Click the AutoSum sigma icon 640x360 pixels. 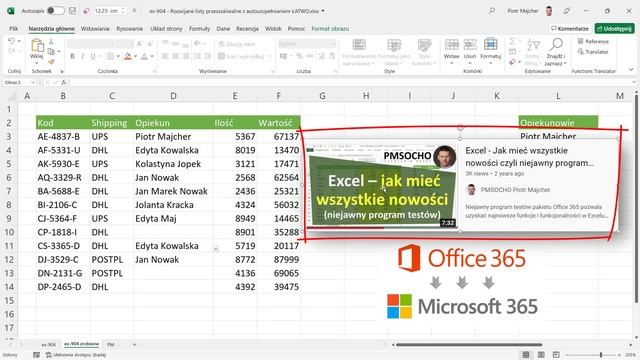point(512,41)
